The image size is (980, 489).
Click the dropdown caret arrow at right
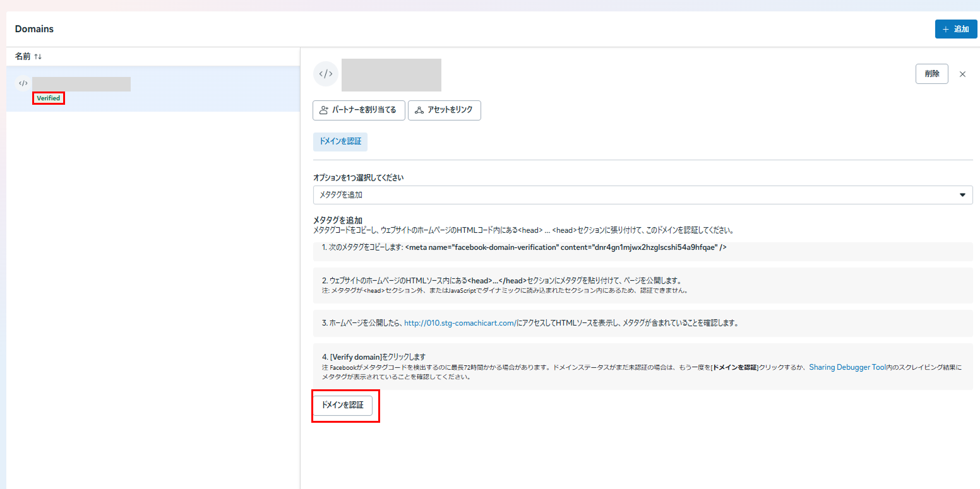point(962,195)
